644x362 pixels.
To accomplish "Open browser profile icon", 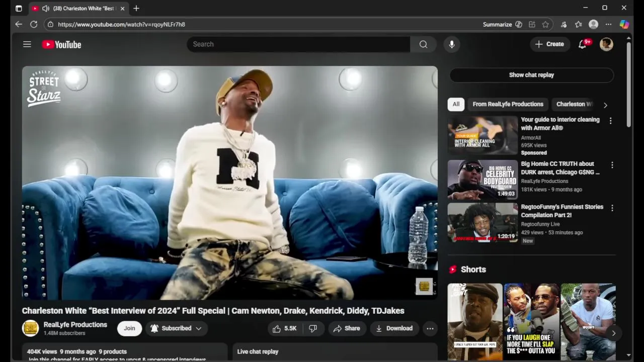I will [x=594, y=24].
